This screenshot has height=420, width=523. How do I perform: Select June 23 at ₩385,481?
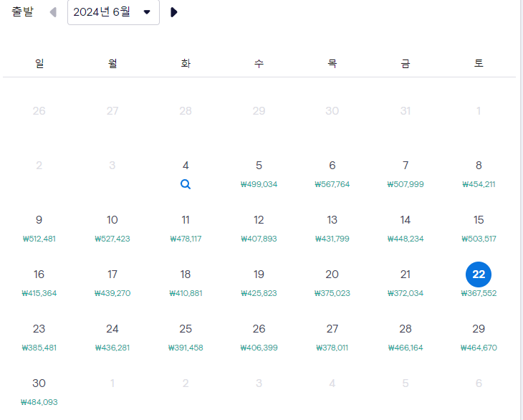[39, 338]
